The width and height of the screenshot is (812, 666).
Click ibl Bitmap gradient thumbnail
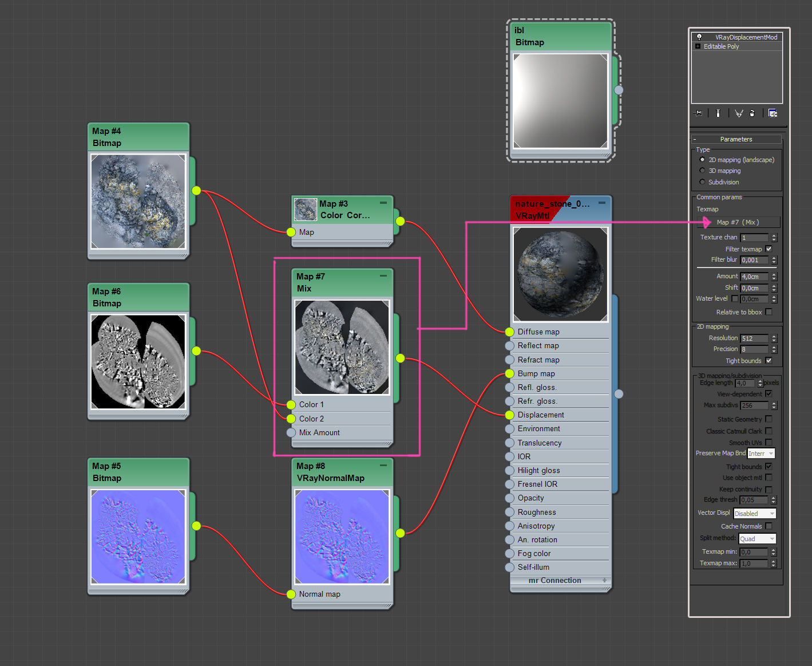click(x=561, y=101)
